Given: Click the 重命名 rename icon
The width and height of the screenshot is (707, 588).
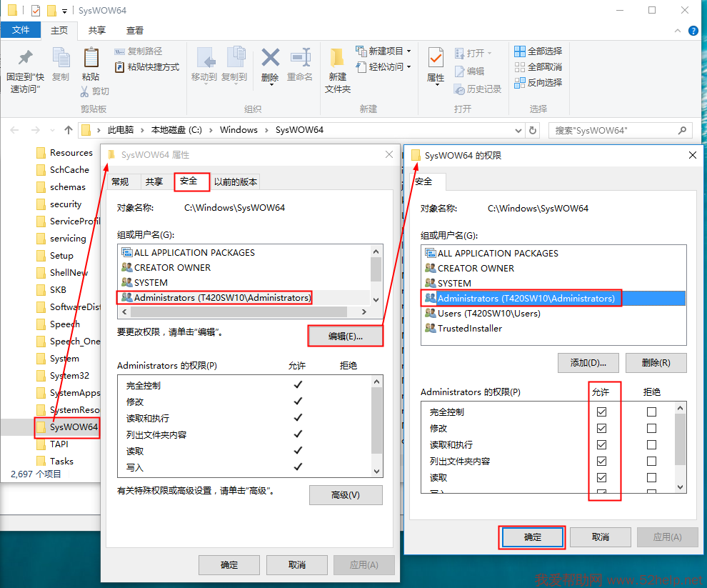Looking at the screenshot, I should (x=300, y=58).
